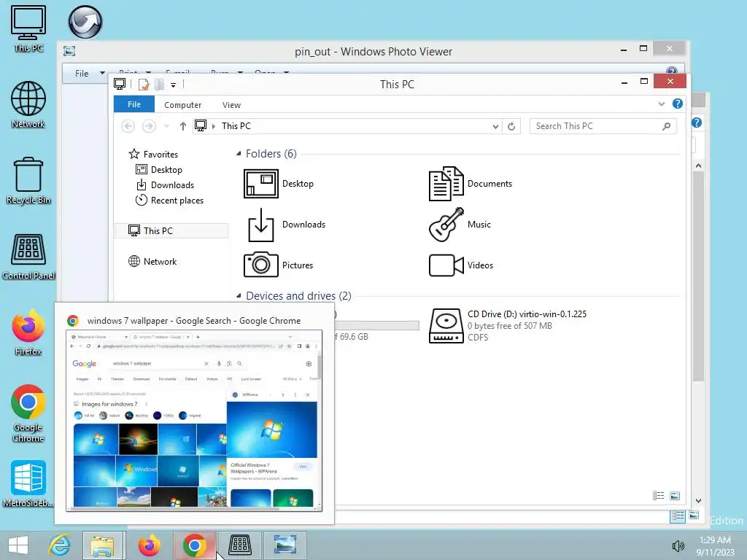Click the breadcrumb arrow before This PC
Image resolution: width=747 pixels, height=560 pixels.
214,126
